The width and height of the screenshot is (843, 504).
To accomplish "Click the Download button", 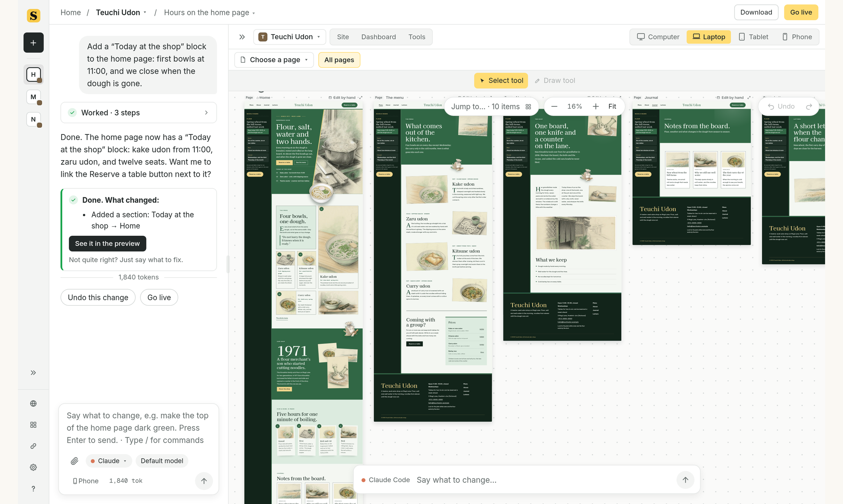I will 756,12.
